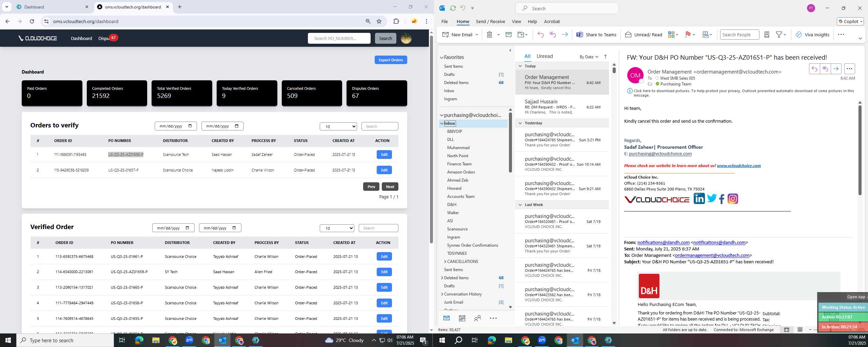Click the Undo icon in Outlook title bar
This screenshot has height=347, width=868.
coord(462,8)
